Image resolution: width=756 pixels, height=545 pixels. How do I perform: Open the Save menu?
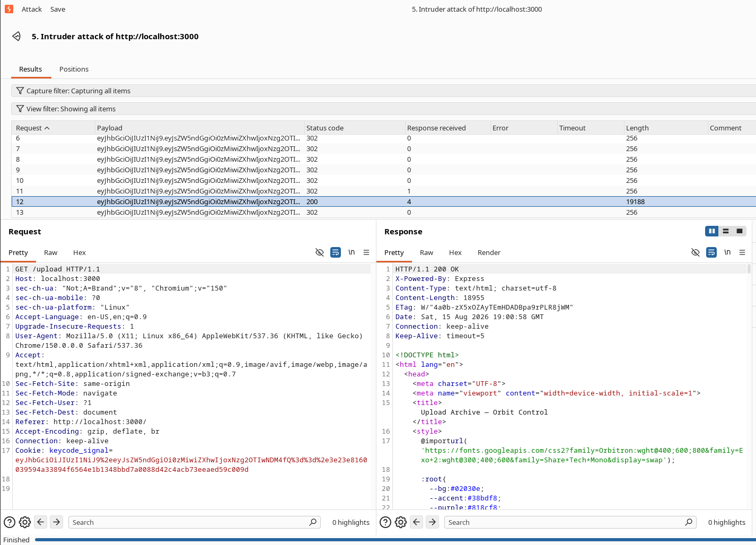pos(58,9)
